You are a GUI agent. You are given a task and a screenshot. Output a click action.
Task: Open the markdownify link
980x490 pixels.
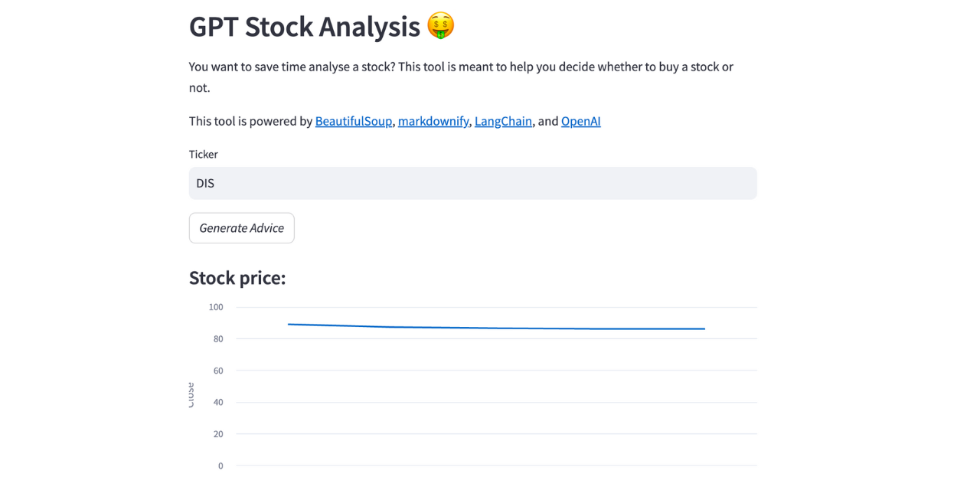[x=433, y=121]
